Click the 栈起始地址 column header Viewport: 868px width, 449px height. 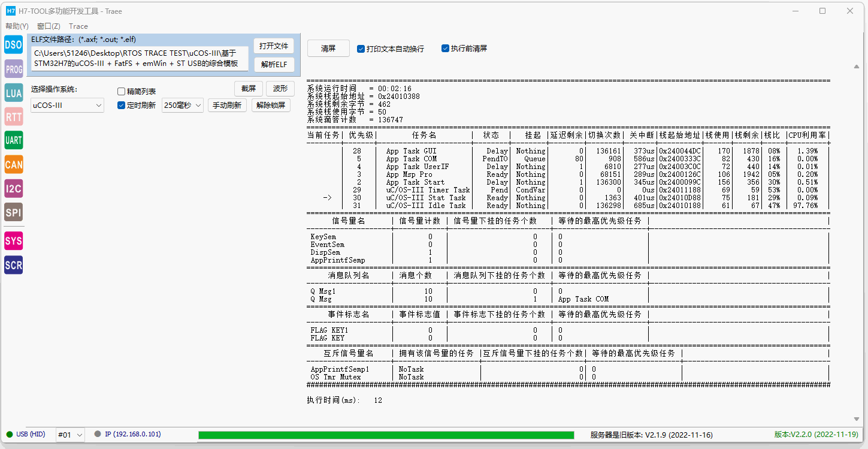[680, 135]
